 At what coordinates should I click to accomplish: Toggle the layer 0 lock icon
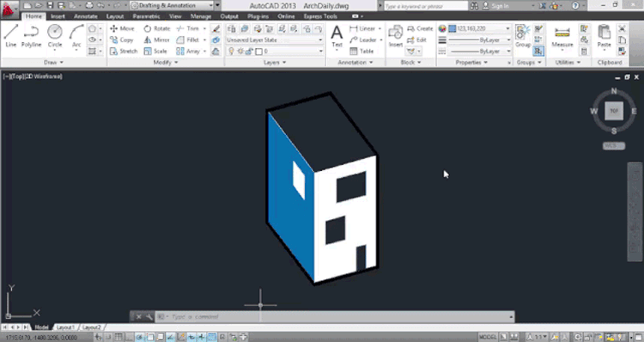point(249,52)
